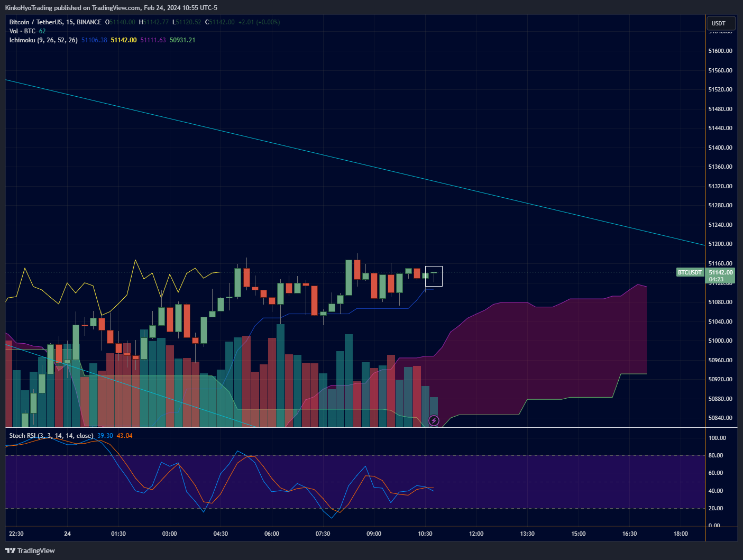Click the 04:23 candle countdown timer
The width and height of the screenshot is (743, 560).
pyautogui.click(x=716, y=279)
